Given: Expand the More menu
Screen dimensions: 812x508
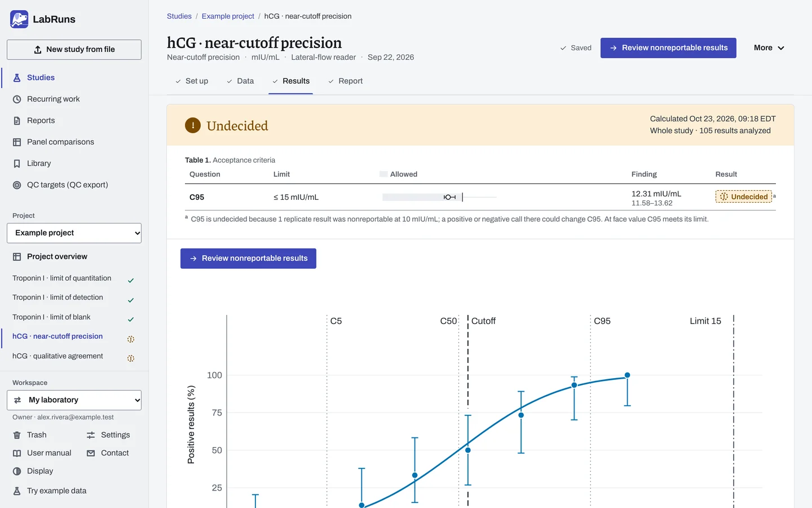Looking at the screenshot, I should [769, 48].
